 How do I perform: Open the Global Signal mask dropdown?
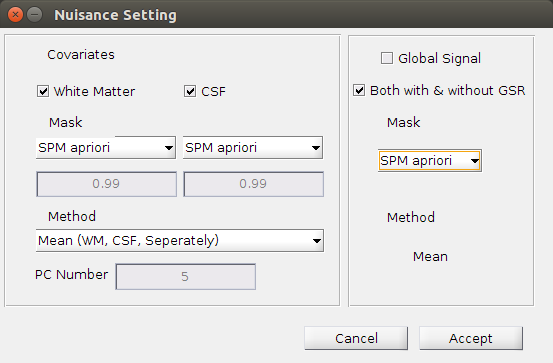(x=430, y=161)
